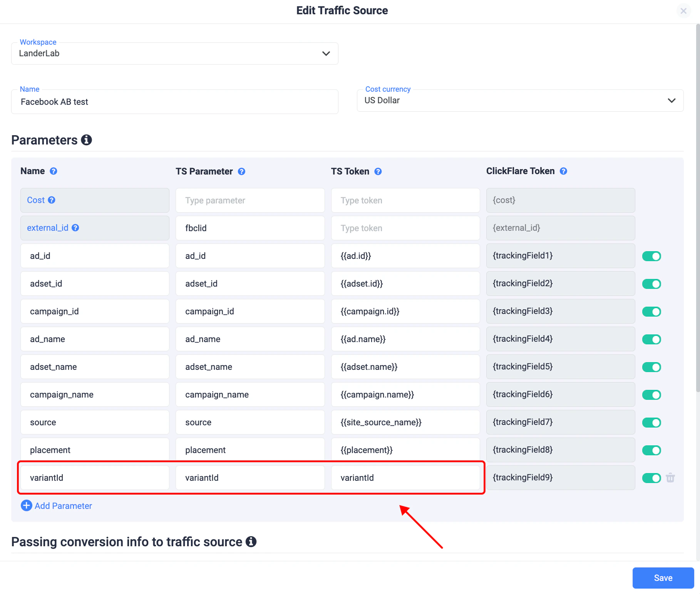700x594 pixels.
Task: Close the Edit Traffic Source dialog
Action: (x=683, y=11)
